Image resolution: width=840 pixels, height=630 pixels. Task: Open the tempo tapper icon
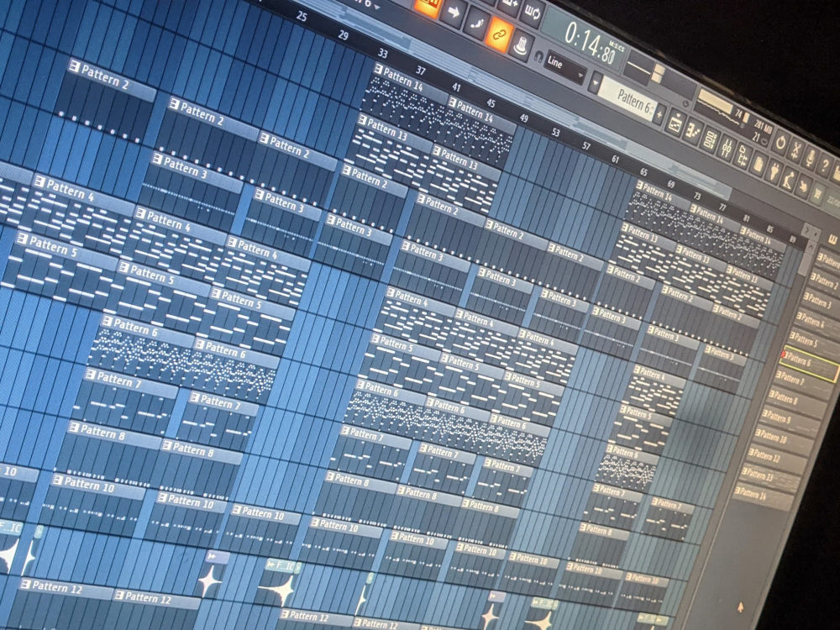[x=789, y=178]
